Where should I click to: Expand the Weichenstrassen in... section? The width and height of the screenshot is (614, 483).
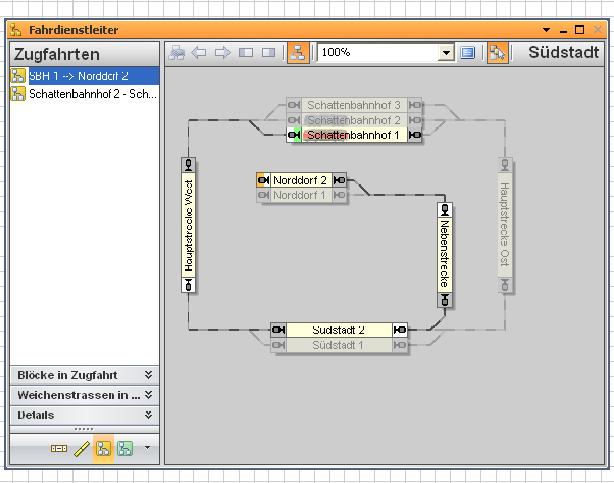pos(148,395)
